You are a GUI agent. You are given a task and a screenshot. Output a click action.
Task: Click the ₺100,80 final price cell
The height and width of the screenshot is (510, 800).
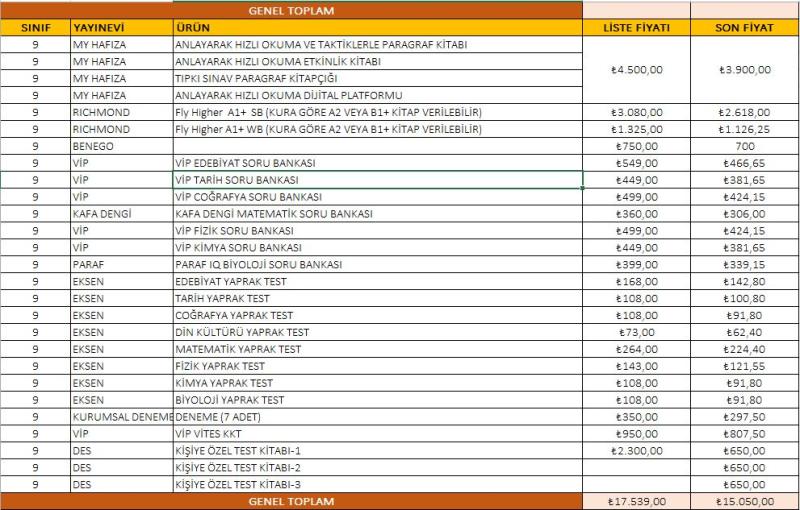click(745, 298)
